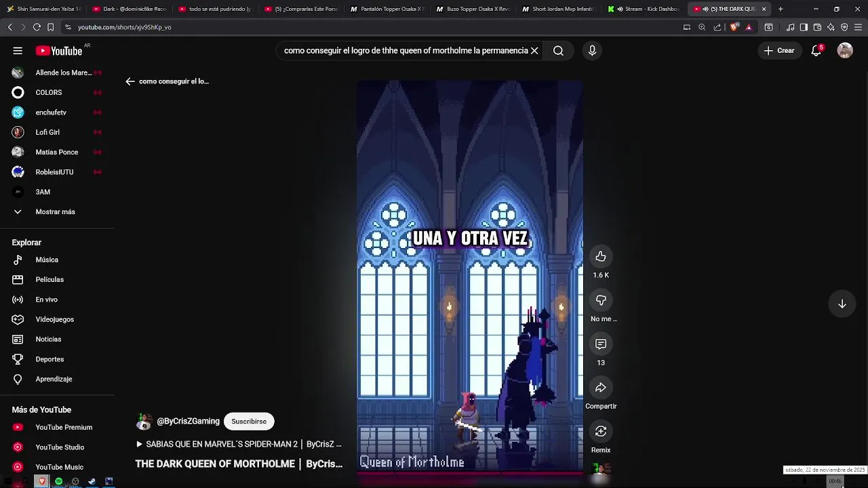Image resolution: width=868 pixels, height=488 pixels.
Task: Open Steam from the taskbar
Action: point(92,481)
